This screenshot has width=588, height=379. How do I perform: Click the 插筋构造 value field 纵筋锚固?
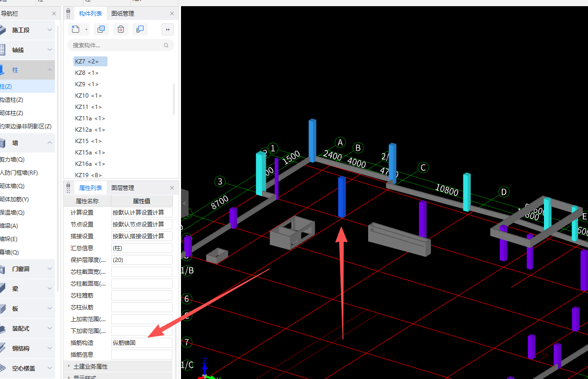(142, 343)
